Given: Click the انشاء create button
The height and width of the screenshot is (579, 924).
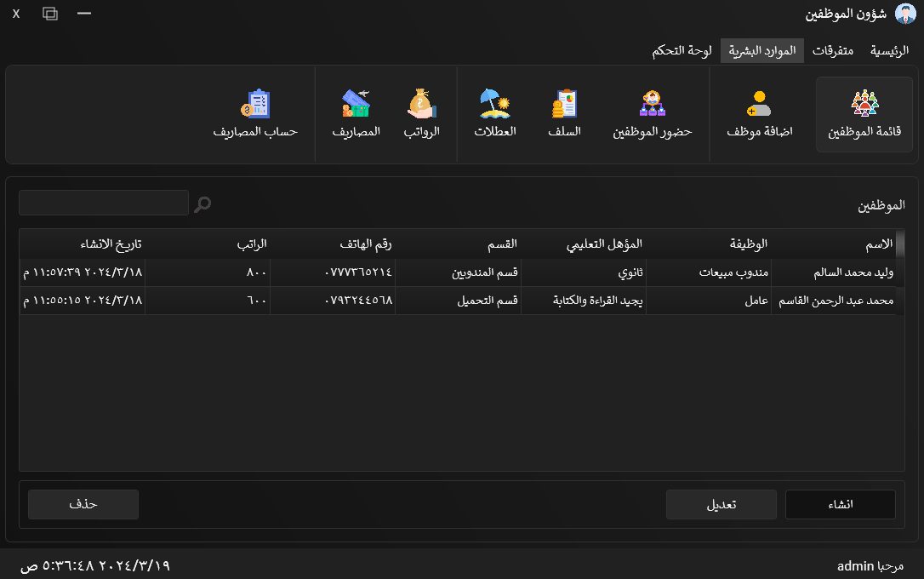Looking at the screenshot, I should [x=841, y=505].
